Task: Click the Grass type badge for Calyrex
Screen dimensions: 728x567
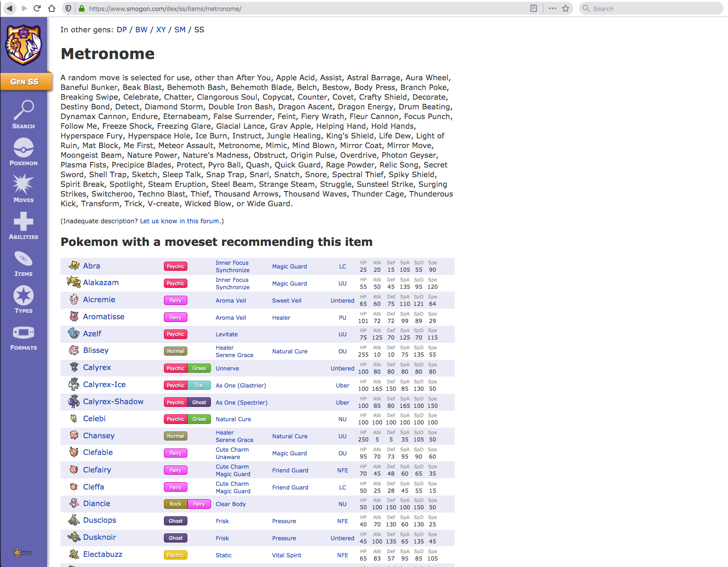Action: click(x=199, y=368)
